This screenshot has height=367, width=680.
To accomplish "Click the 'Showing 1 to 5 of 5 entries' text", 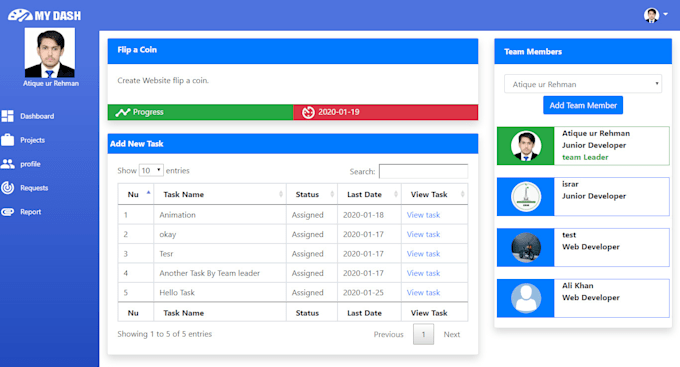I will (x=164, y=334).
